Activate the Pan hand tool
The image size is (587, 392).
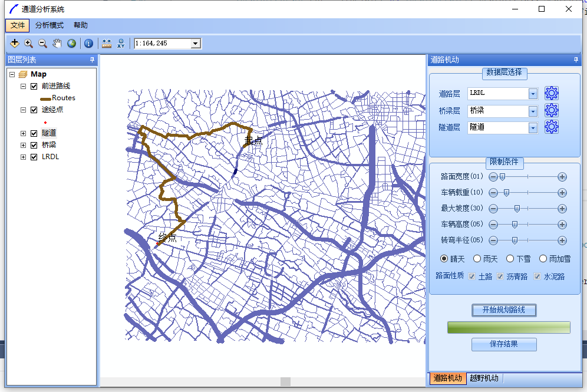point(57,43)
